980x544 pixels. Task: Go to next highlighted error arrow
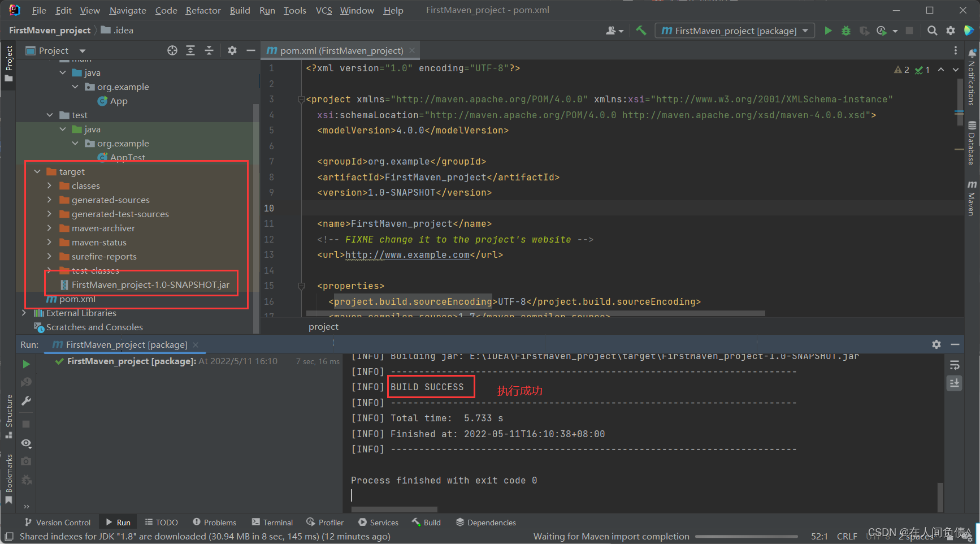pyautogui.click(x=956, y=70)
